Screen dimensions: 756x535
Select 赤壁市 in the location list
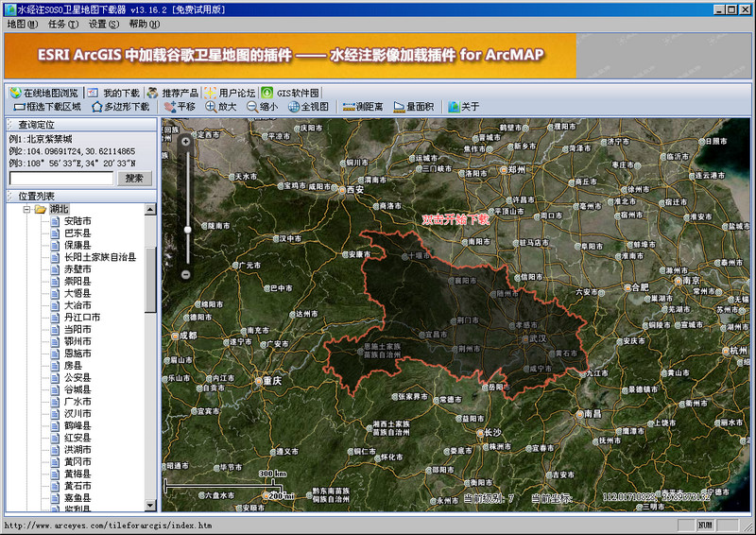click(x=77, y=269)
